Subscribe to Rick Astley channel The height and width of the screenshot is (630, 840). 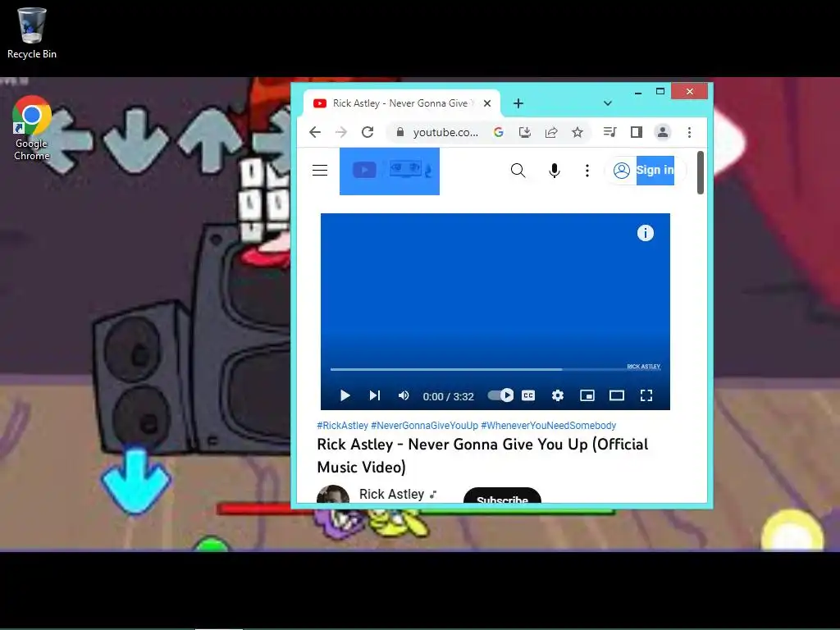(x=502, y=496)
